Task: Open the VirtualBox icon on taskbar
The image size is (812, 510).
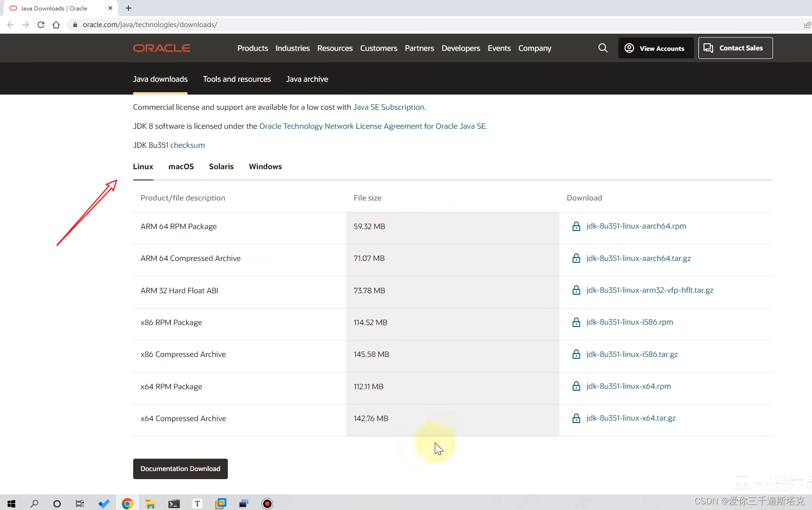Action: (221, 503)
